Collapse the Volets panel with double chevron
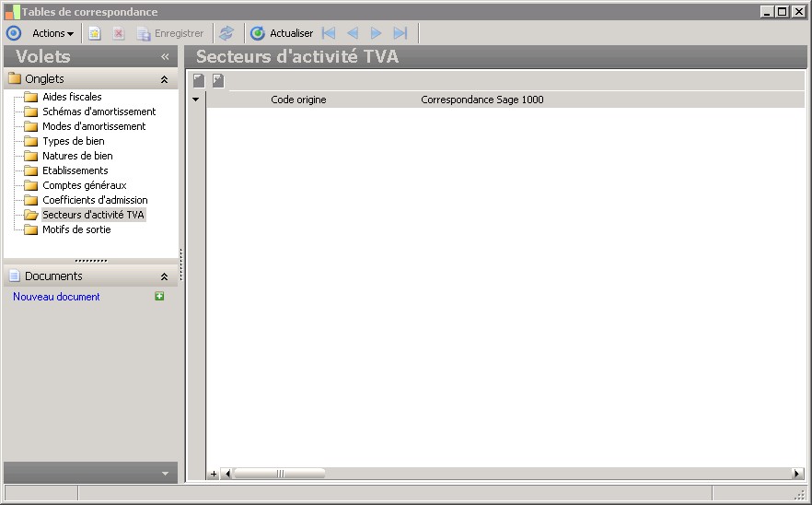This screenshot has width=812, height=505. click(165, 56)
